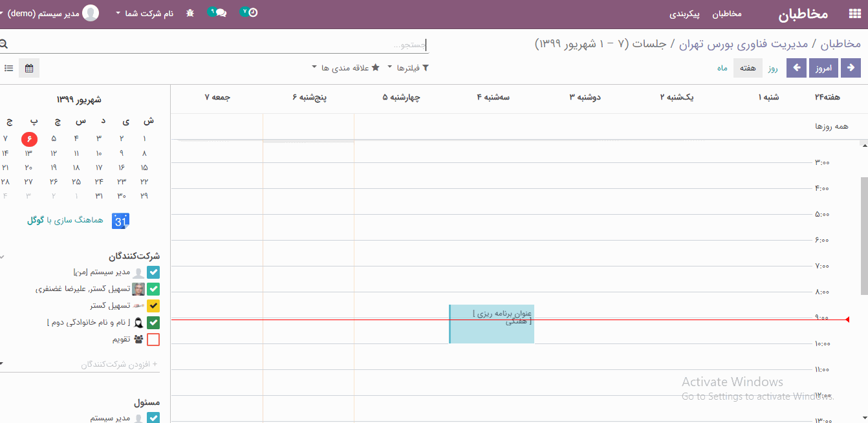Click the Google Calendar sync icon
Screen dimensions: 868x423
(x=120, y=221)
